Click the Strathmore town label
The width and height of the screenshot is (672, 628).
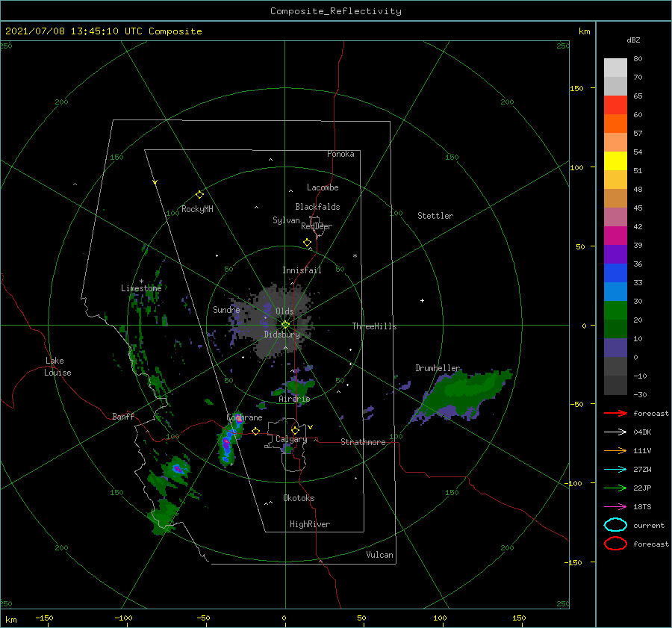click(363, 442)
